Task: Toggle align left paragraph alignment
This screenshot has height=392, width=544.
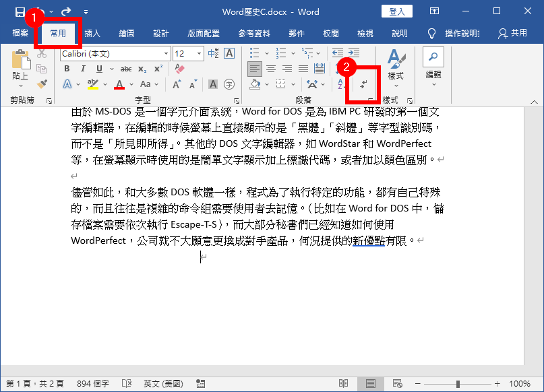Action: tap(255, 69)
